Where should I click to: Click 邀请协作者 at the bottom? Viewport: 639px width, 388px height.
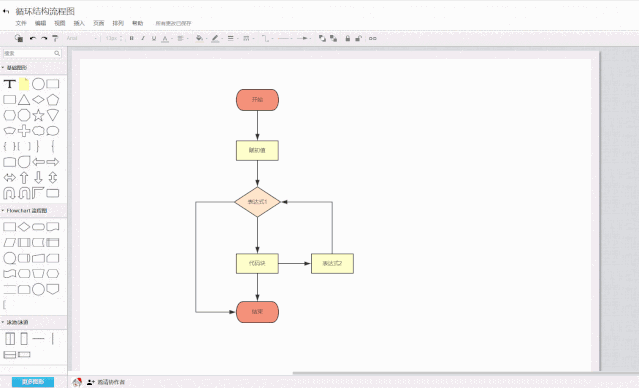(x=111, y=382)
